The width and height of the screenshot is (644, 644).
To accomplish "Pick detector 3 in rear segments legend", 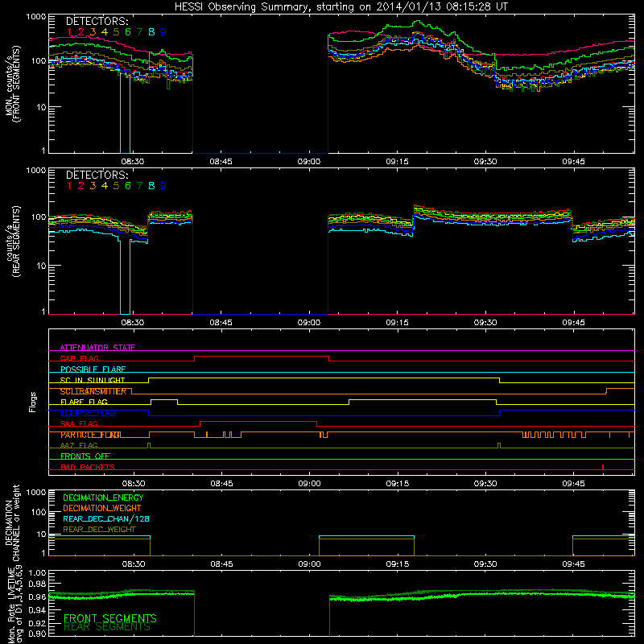I will coord(93,186).
